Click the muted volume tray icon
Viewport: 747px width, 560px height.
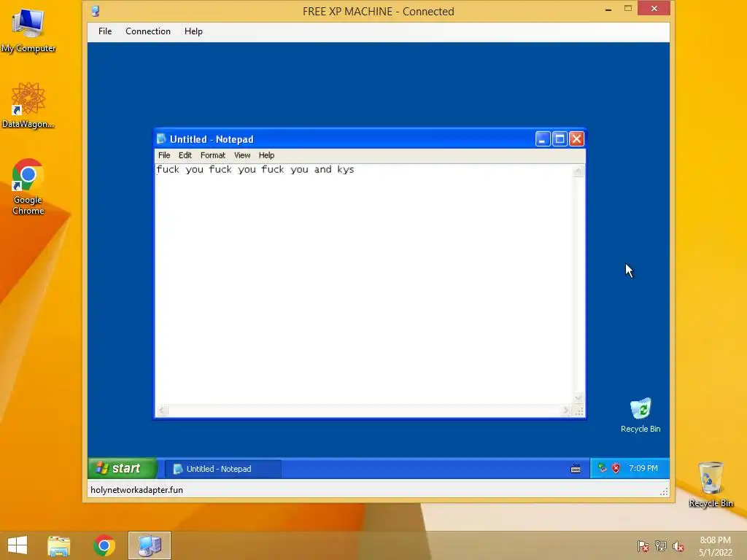678,546
